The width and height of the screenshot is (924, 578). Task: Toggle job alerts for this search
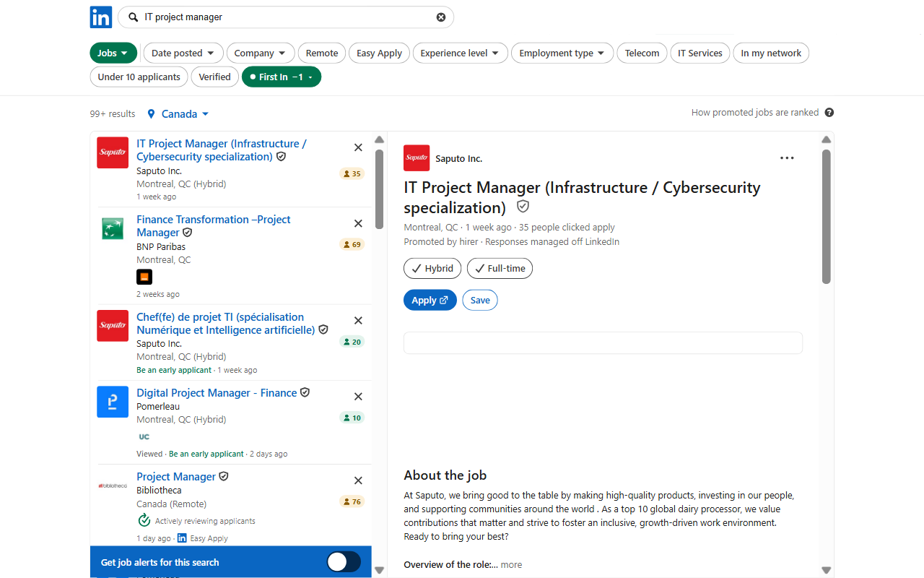[x=344, y=562]
